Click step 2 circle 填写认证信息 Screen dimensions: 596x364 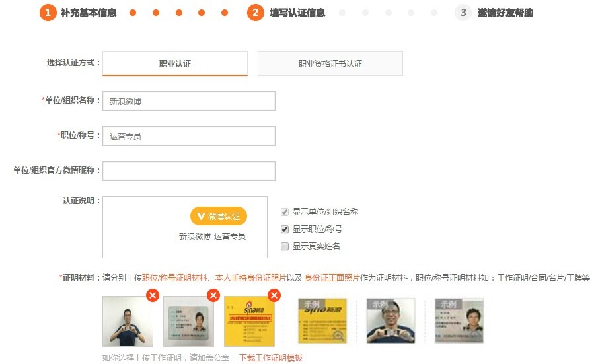tap(256, 13)
